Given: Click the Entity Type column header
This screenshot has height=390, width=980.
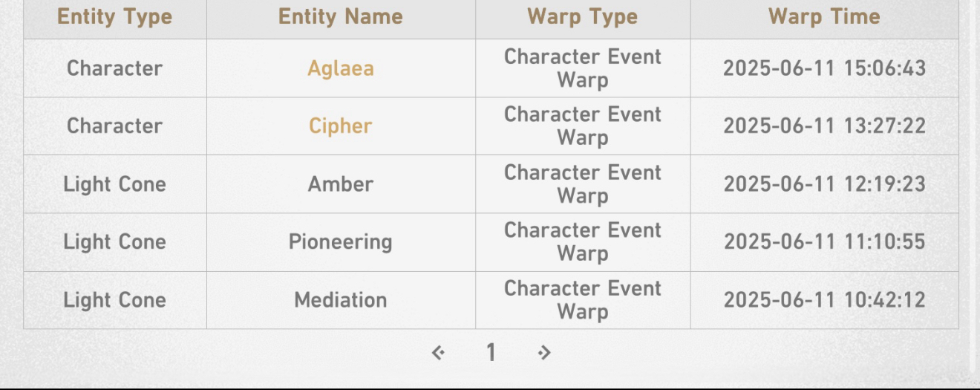Looking at the screenshot, I should 115,17.
